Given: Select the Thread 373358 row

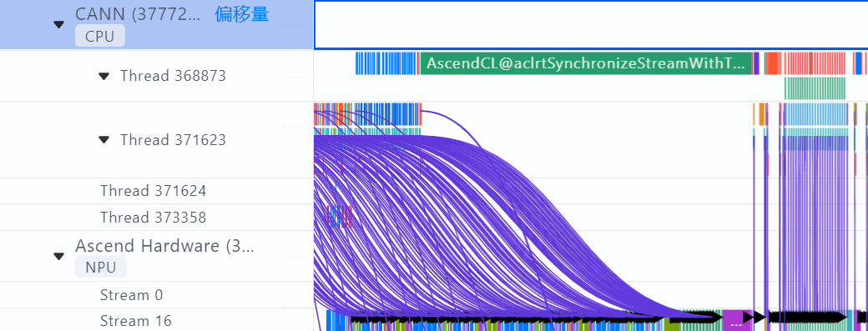Looking at the screenshot, I should click(157, 217).
